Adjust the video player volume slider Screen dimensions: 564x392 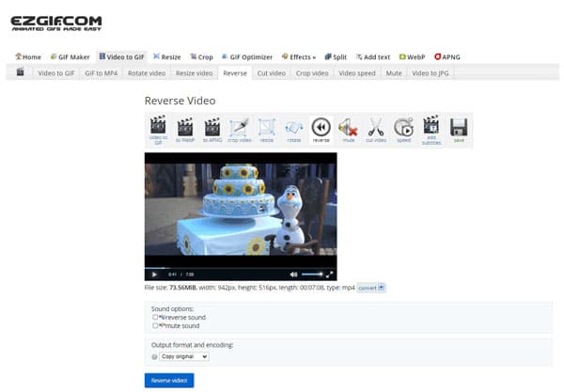[x=312, y=274]
